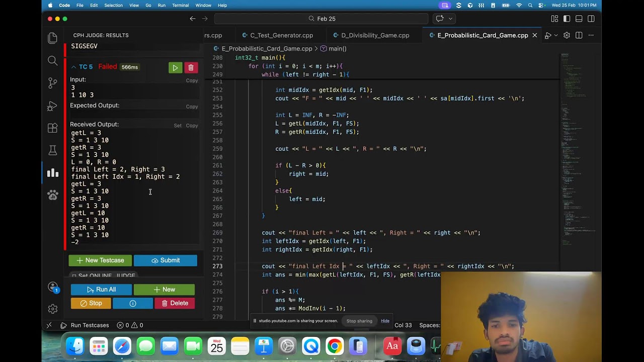
Task: Open the Testing flask view
Action: (x=52, y=150)
